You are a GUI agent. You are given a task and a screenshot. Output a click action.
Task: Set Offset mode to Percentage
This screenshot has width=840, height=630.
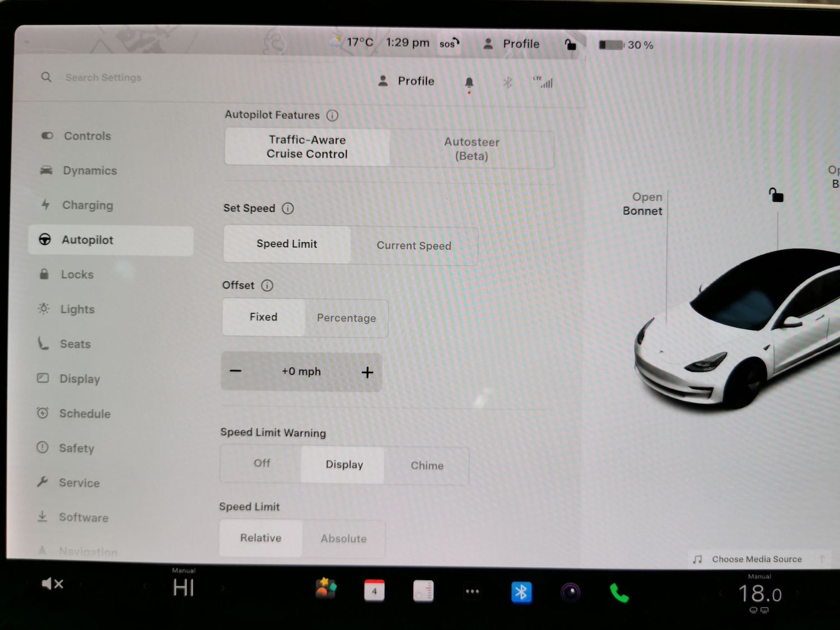(346, 318)
